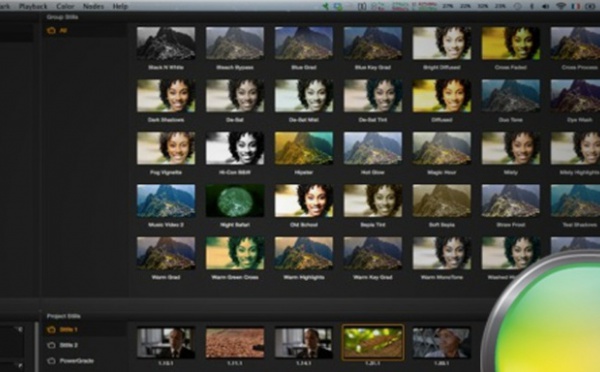Click the French flag input source icon
Image resolution: width=600 pixels, height=372 pixels.
(576, 6)
